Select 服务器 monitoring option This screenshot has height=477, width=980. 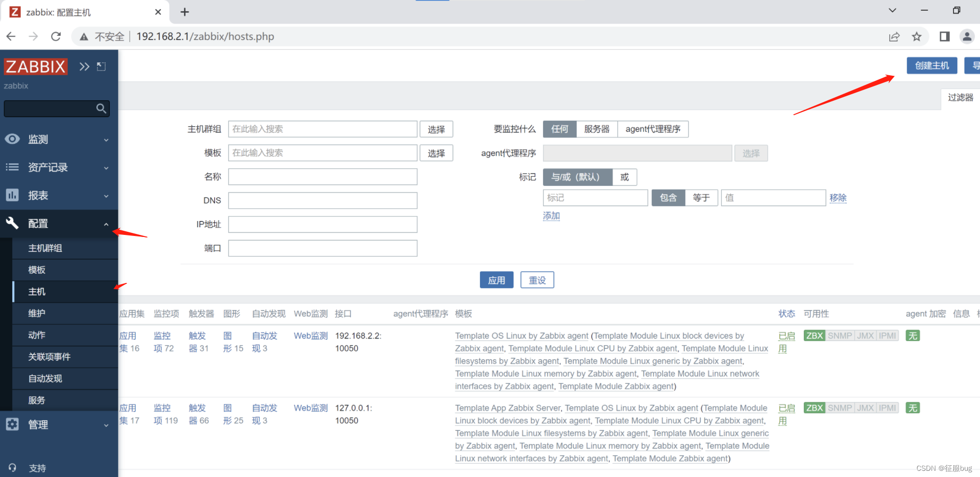coord(597,129)
